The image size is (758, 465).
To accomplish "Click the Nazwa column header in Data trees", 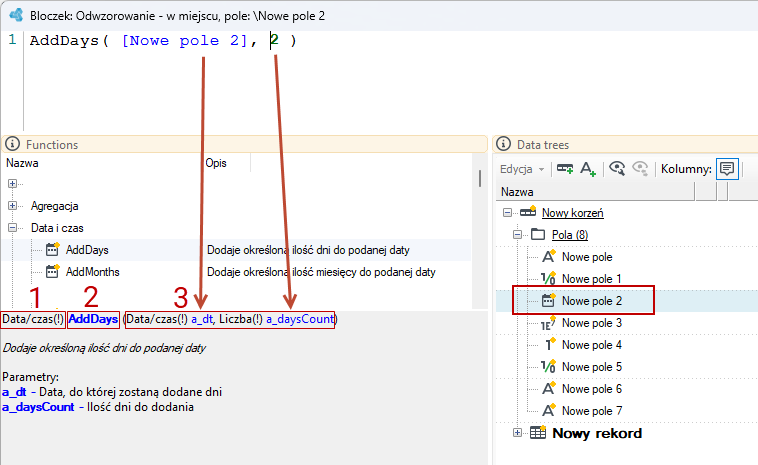I will [x=517, y=192].
